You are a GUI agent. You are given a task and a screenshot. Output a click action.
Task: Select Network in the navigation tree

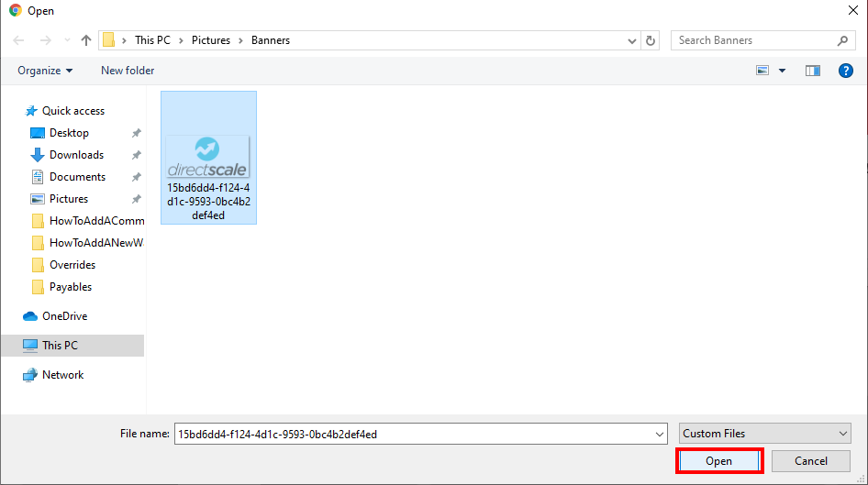(x=62, y=375)
